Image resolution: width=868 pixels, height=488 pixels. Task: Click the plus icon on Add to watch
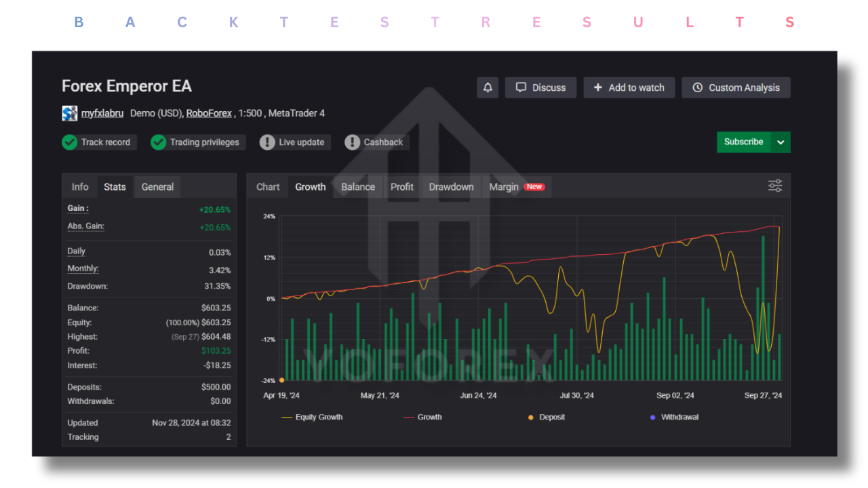click(x=596, y=87)
